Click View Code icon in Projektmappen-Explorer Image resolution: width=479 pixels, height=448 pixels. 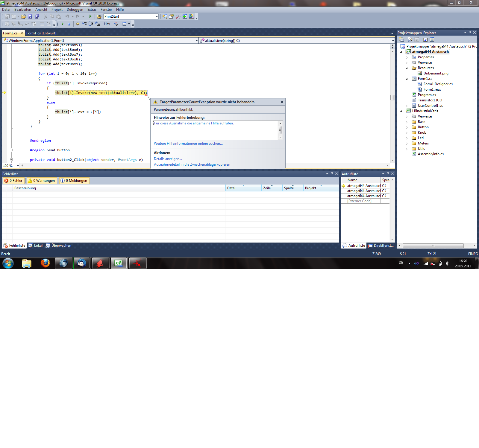425,39
